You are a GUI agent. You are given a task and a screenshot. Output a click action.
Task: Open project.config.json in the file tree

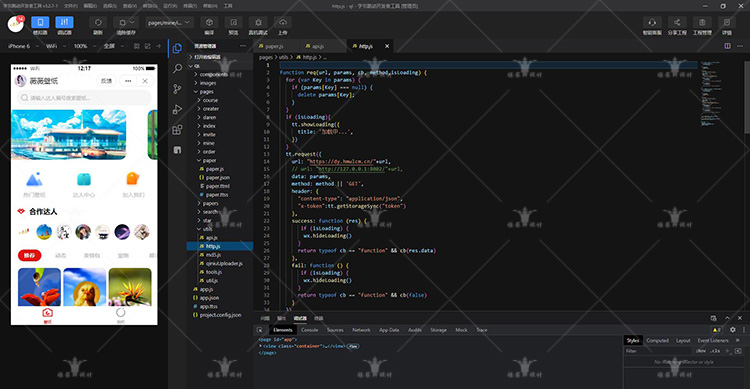click(x=220, y=315)
